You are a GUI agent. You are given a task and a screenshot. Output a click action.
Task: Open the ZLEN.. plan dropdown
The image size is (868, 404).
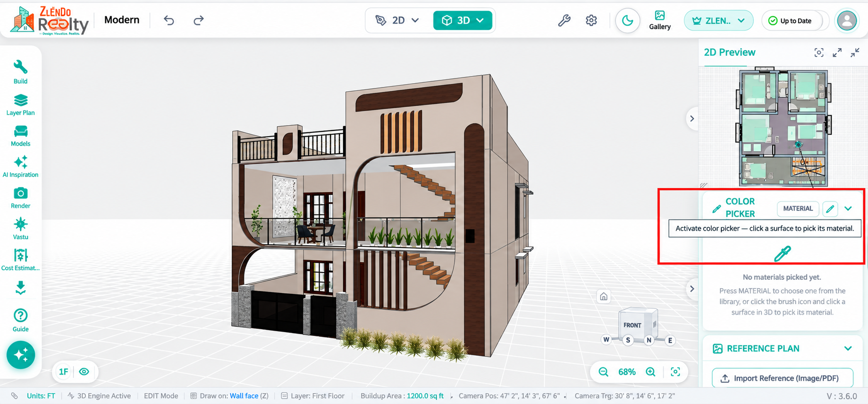(718, 21)
